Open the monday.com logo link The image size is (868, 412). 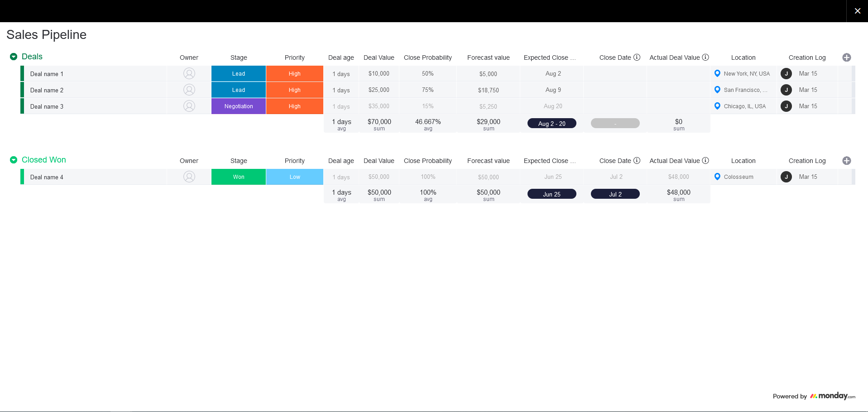tap(833, 396)
